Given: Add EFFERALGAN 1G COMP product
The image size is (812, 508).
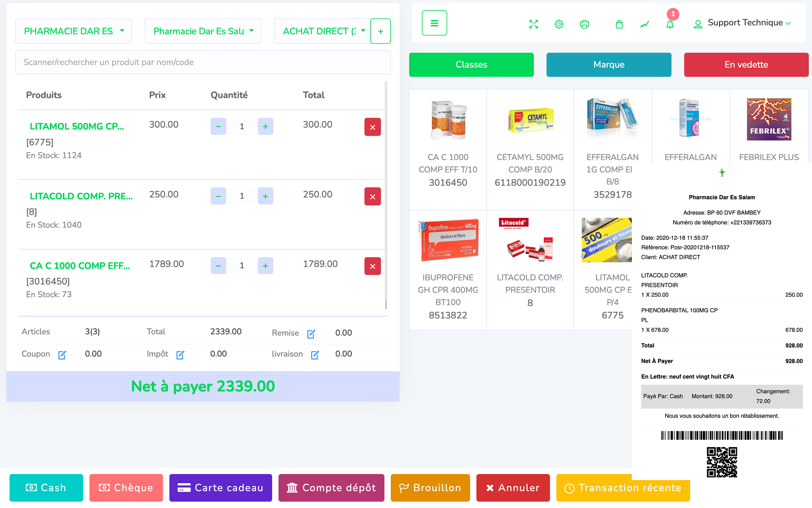Looking at the screenshot, I should (x=613, y=149).
